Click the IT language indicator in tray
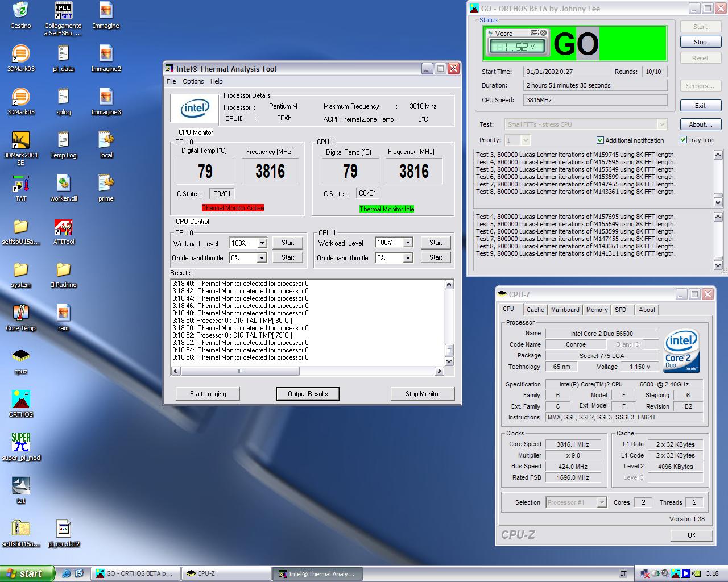The height and width of the screenshot is (582, 728). tap(624, 573)
